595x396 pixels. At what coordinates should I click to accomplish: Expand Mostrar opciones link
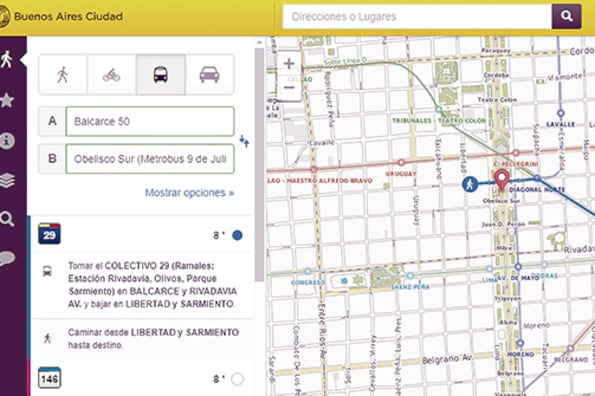coord(189,193)
